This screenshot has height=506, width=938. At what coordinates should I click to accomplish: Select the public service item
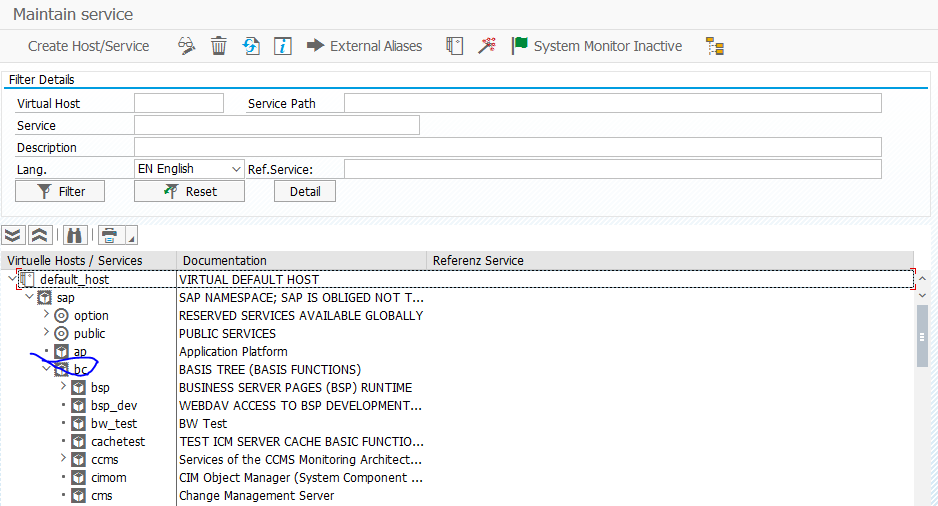[x=90, y=333]
